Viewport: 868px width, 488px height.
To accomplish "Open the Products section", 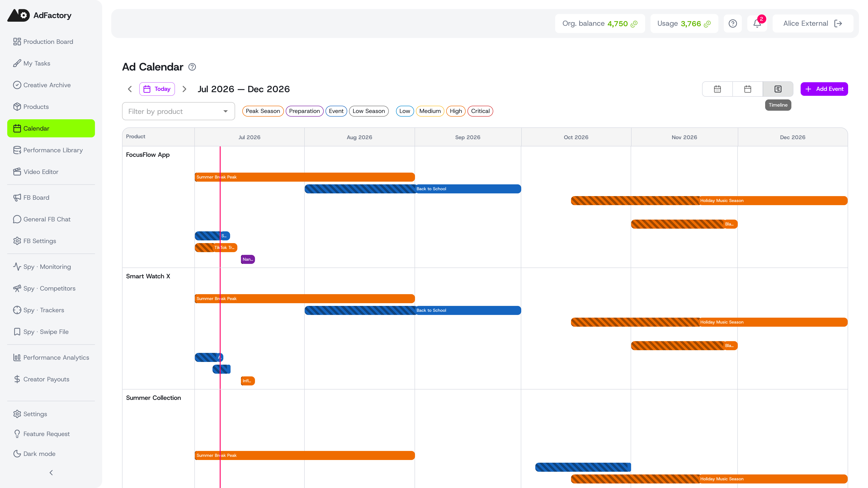I will pyautogui.click(x=51, y=107).
